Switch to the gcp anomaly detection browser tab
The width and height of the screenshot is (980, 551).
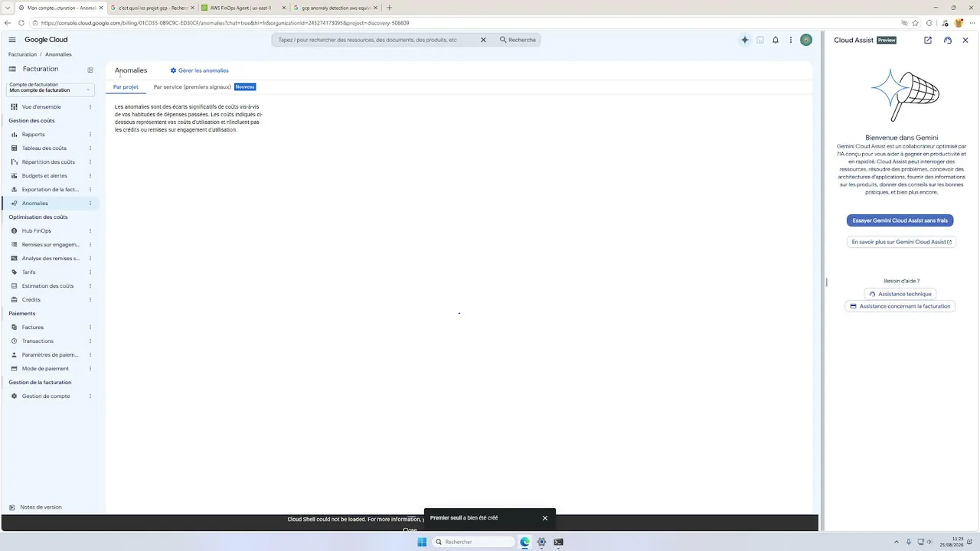(x=335, y=8)
